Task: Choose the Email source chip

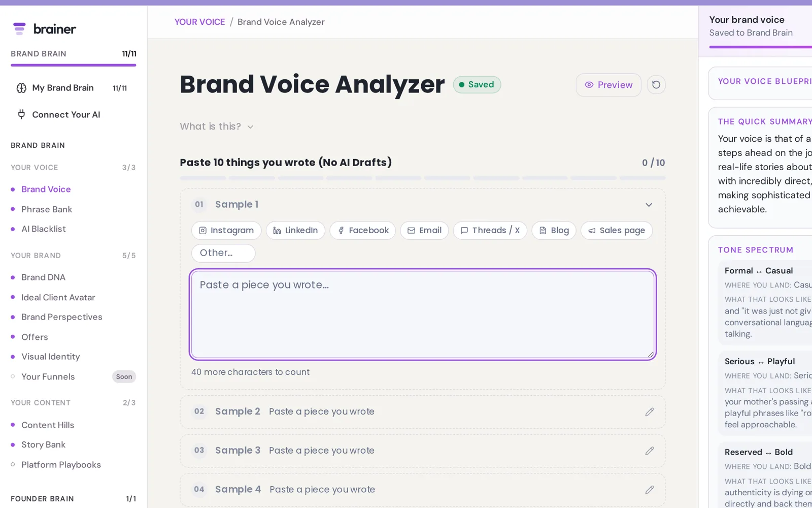Action: pyautogui.click(x=424, y=231)
